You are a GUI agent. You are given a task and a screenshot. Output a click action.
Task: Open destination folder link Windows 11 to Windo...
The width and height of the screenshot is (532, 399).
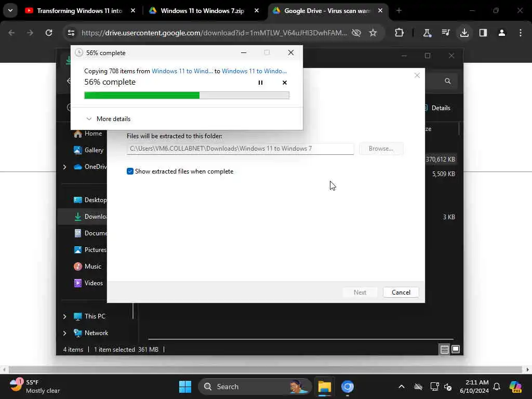point(254,71)
